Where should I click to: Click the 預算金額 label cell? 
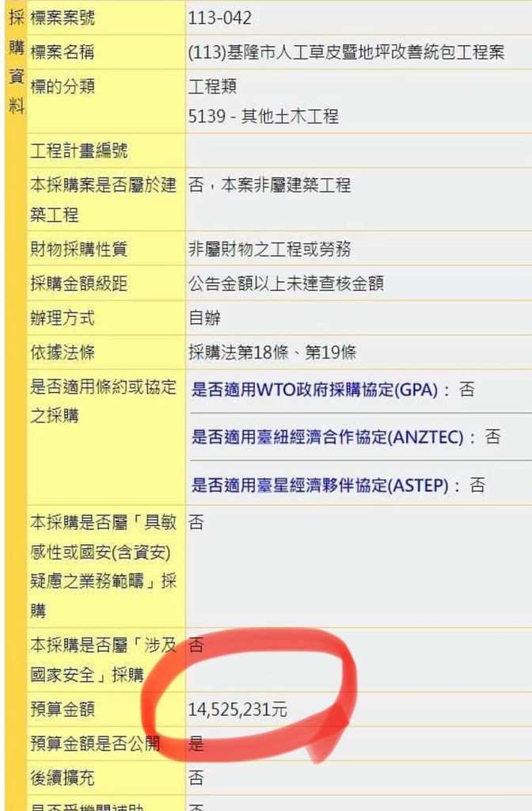click(106, 709)
